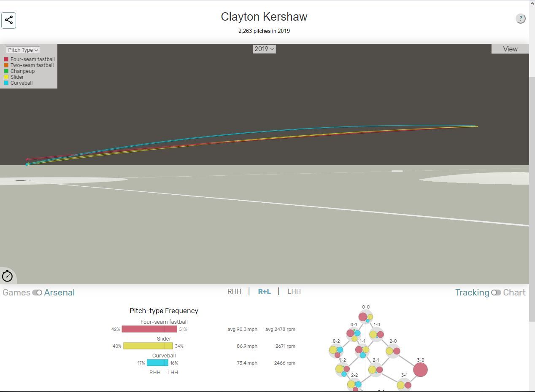Click the 2-0 count pitch circle
This screenshot has width=535, height=392.
393,351
